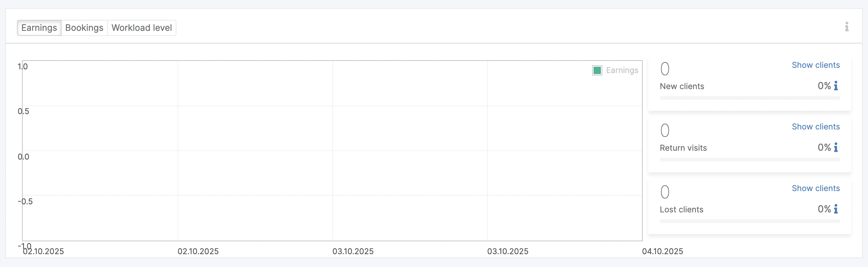Click the New clients progress bar

tap(750, 98)
